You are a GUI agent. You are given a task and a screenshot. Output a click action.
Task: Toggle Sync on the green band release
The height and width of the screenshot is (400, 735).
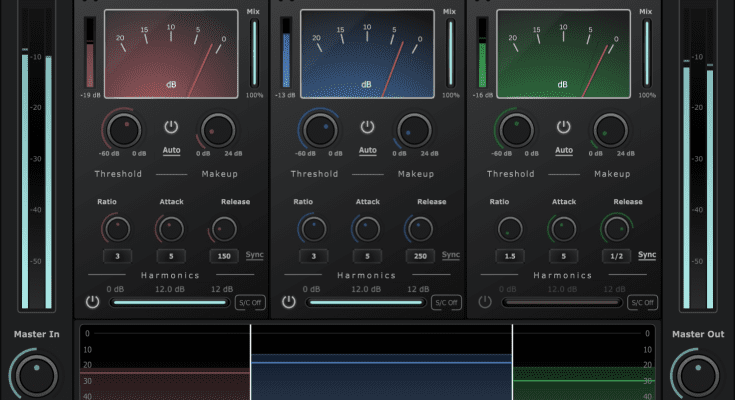pyautogui.click(x=648, y=255)
